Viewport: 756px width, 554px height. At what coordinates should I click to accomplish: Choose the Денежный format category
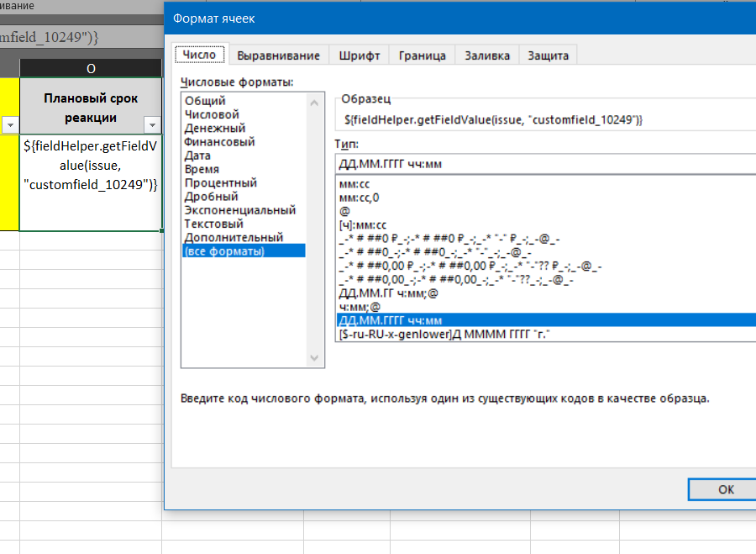244,128
